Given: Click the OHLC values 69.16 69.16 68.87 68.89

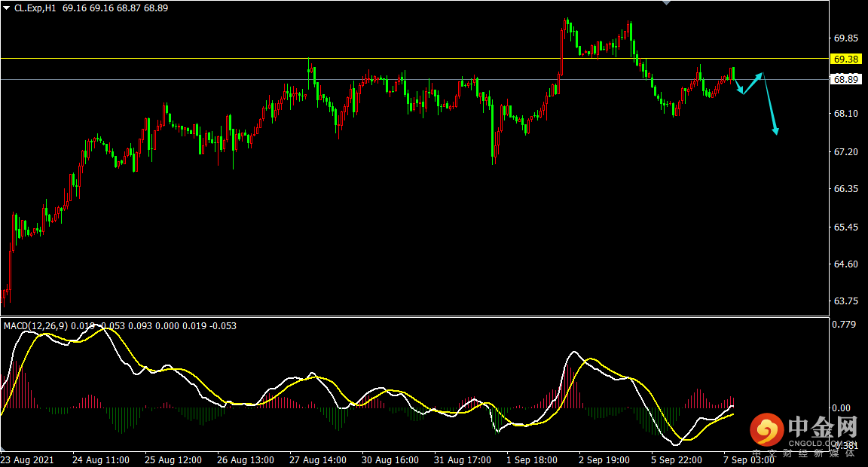Looking at the screenshot, I should 115,8.
